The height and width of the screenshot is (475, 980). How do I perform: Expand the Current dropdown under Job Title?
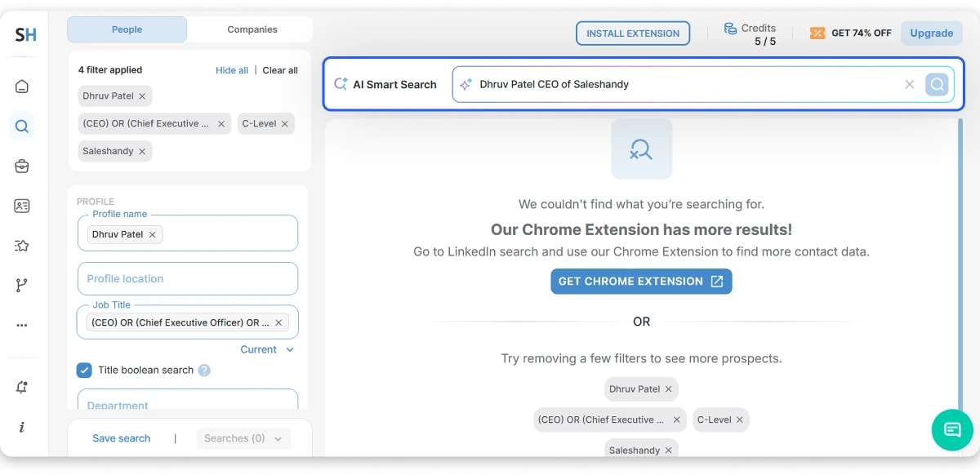[267, 349]
